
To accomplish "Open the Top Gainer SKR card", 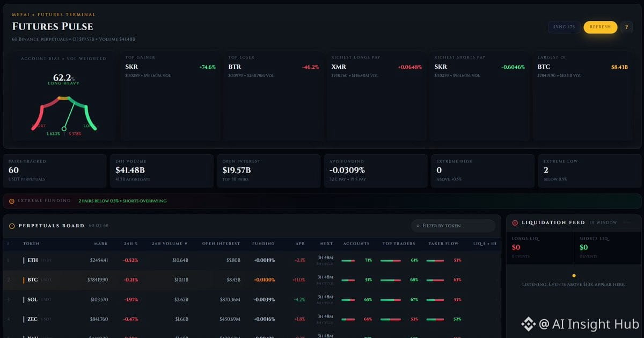I will click(170, 96).
